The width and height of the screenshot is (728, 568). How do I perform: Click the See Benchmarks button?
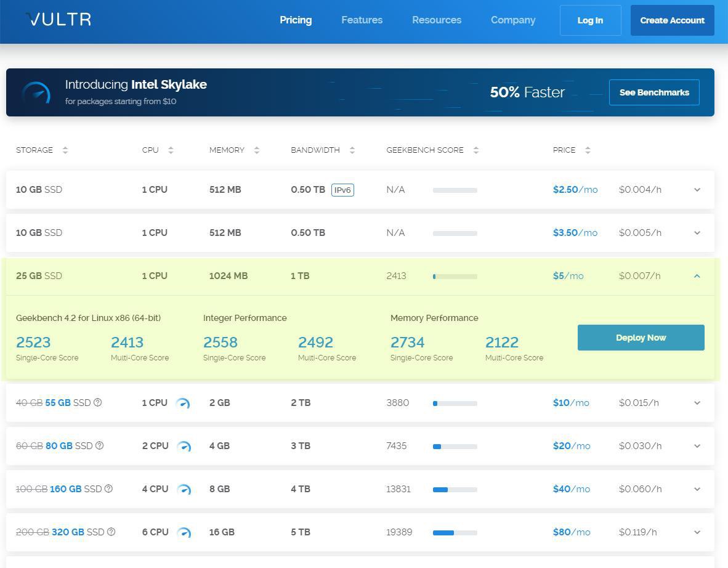click(654, 92)
